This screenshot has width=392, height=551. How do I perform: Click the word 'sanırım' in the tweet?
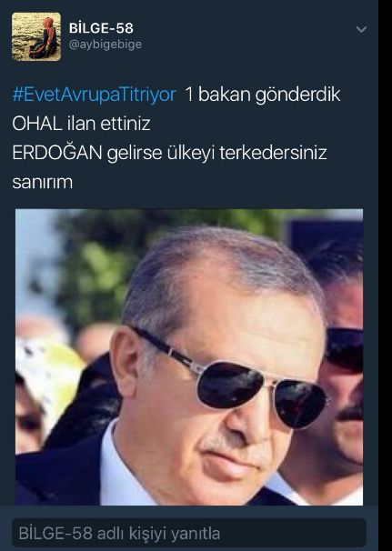pyautogui.click(x=43, y=183)
